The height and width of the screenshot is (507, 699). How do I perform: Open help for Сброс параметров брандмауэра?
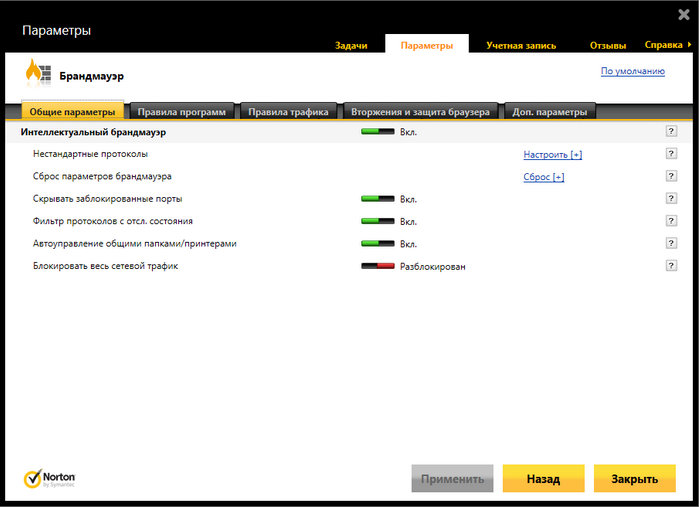671,176
